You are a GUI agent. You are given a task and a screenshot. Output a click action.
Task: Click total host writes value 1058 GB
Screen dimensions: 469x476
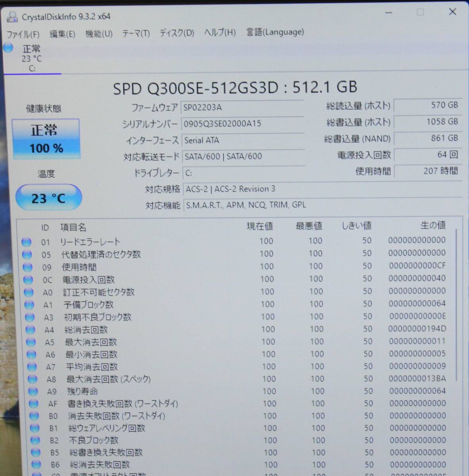pyautogui.click(x=428, y=122)
